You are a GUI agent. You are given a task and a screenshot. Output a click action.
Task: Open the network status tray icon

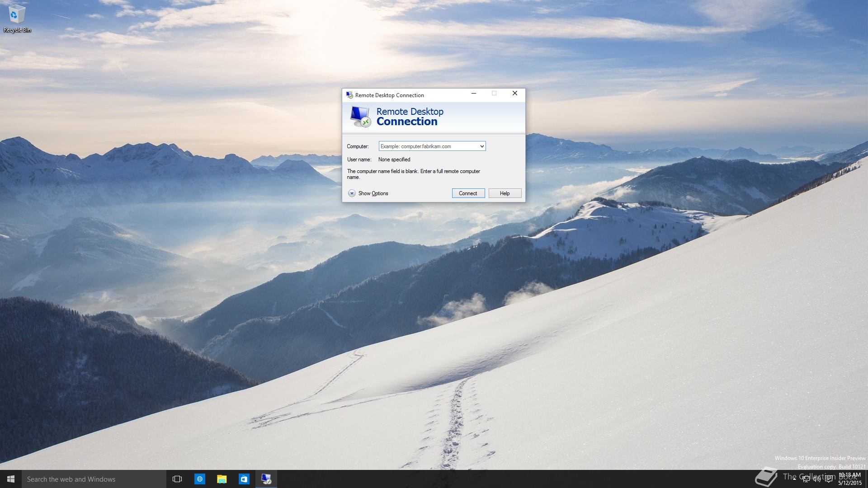(806, 479)
